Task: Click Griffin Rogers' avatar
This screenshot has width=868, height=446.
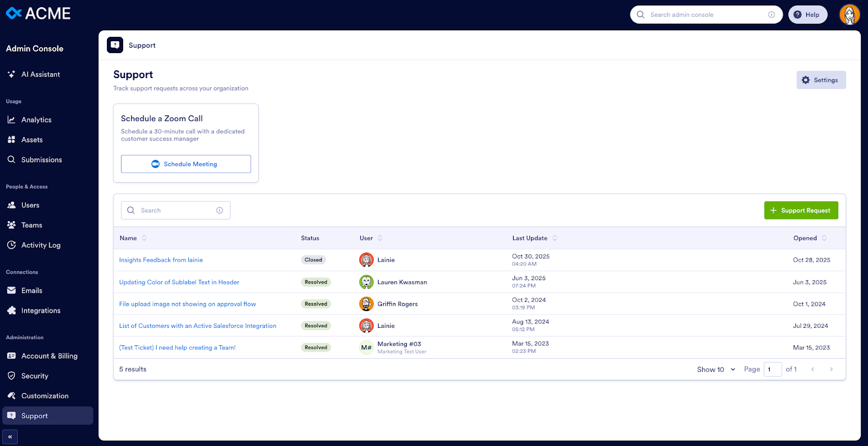Action: click(367, 304)
